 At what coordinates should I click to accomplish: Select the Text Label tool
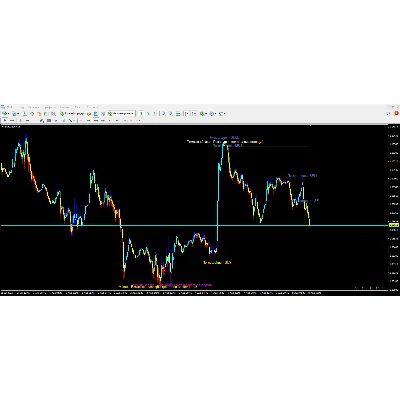pyautogui.click(x=64, y=120)
